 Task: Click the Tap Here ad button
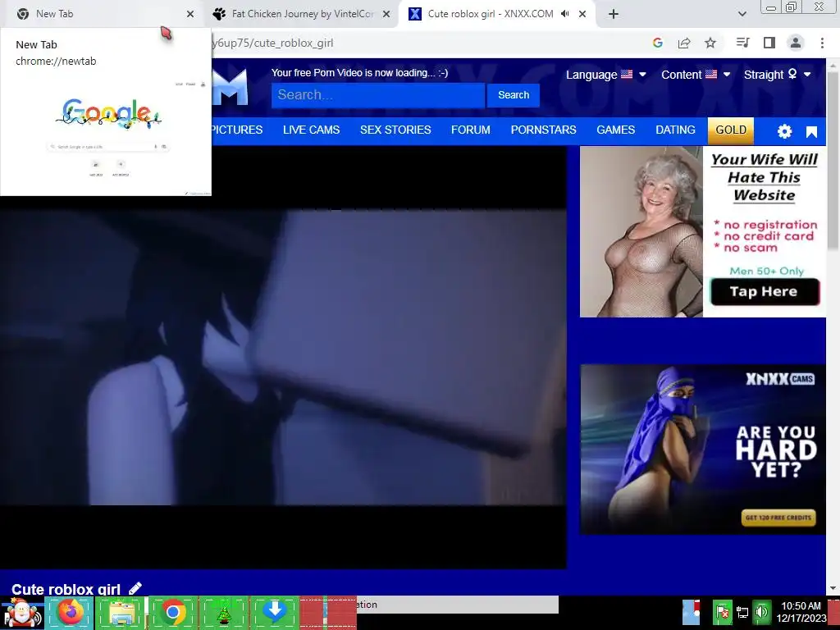coord(765,291)
